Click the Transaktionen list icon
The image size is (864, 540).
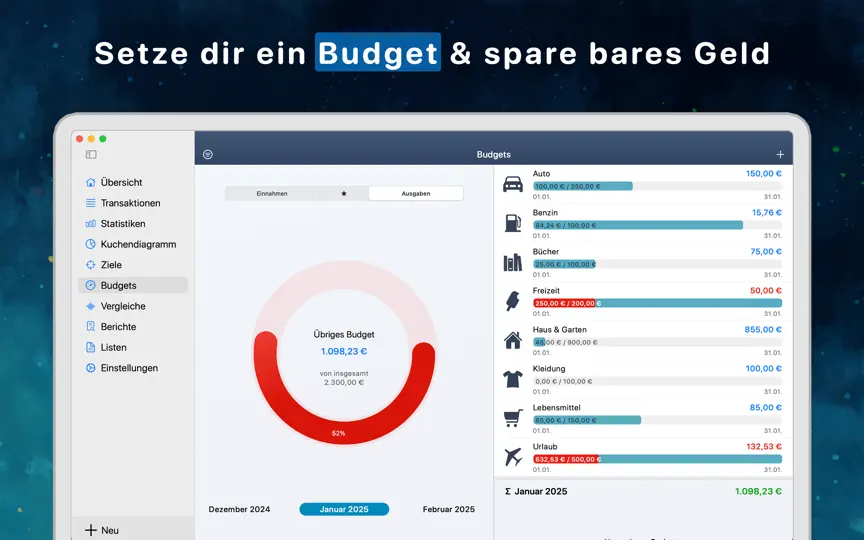point(90,203)
